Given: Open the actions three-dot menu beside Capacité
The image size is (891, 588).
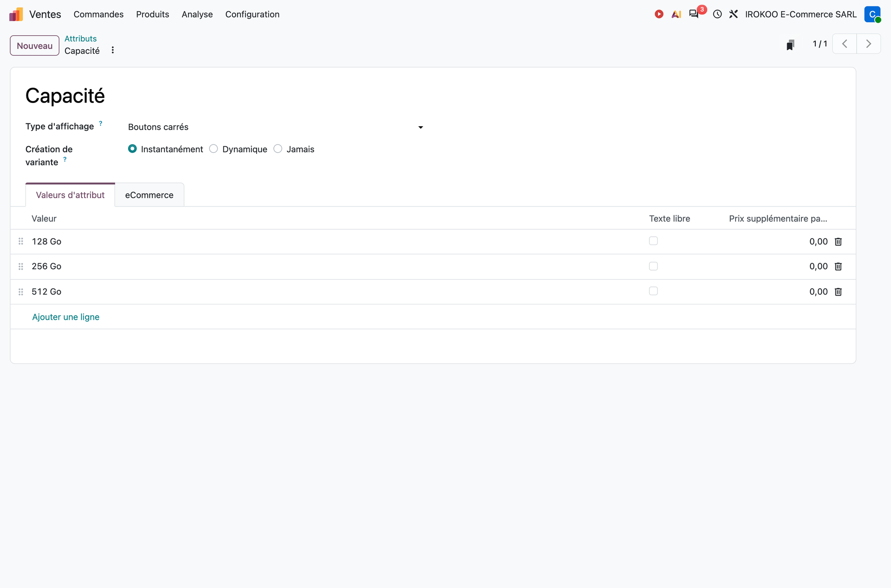Looking at the screenshot, I should pos(113,50).
